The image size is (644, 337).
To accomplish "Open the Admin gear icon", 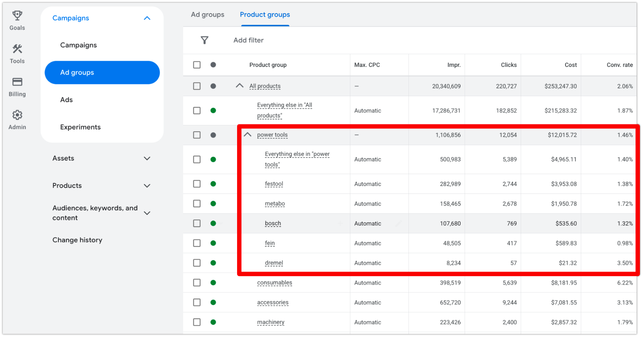I will click(17, 115).
